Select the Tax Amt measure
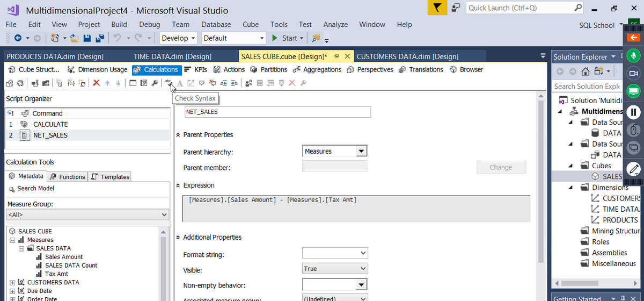 point(56,274)
